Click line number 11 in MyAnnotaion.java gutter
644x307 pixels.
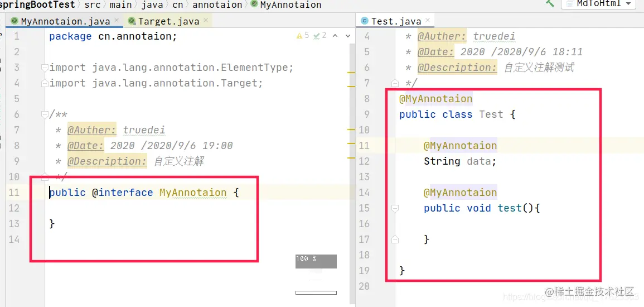click(x=14, y=193)
